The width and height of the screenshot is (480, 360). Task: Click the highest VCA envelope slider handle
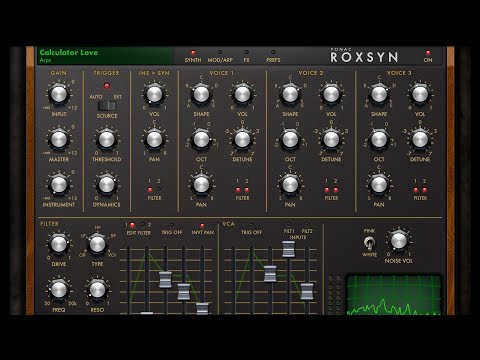pos(289,249)
